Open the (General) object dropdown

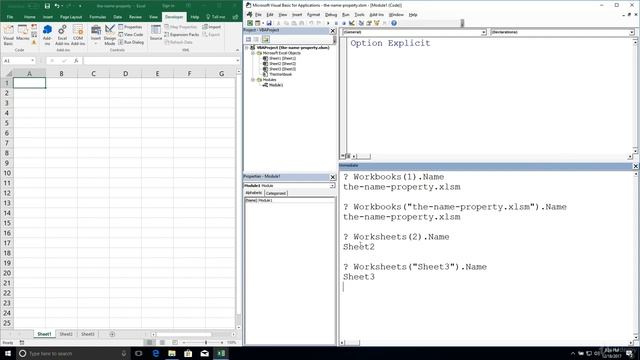tap(484, 32)
